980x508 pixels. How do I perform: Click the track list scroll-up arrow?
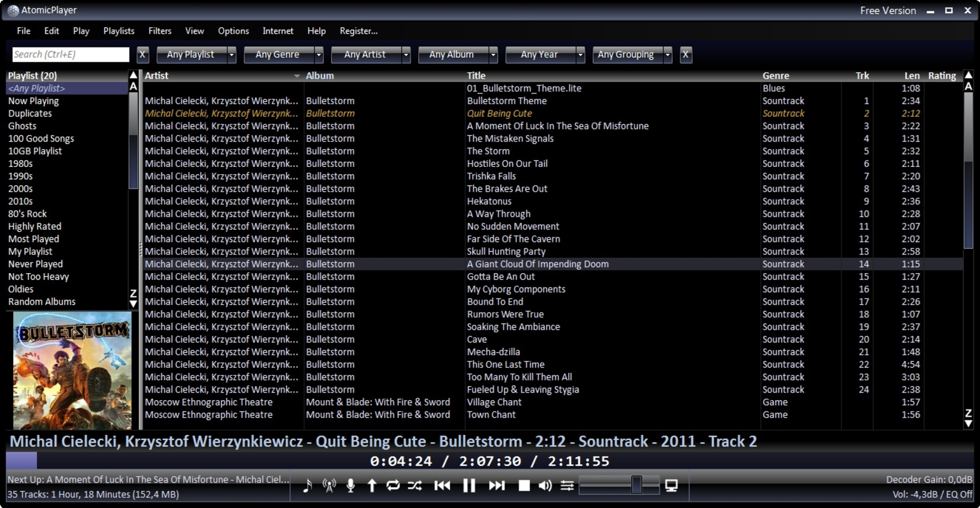tap(969, 76)
